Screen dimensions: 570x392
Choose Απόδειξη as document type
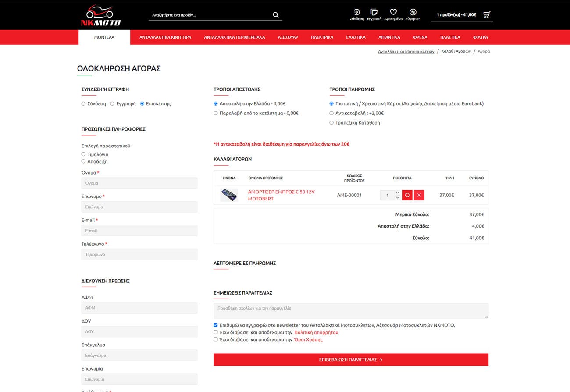click(83, 161)
